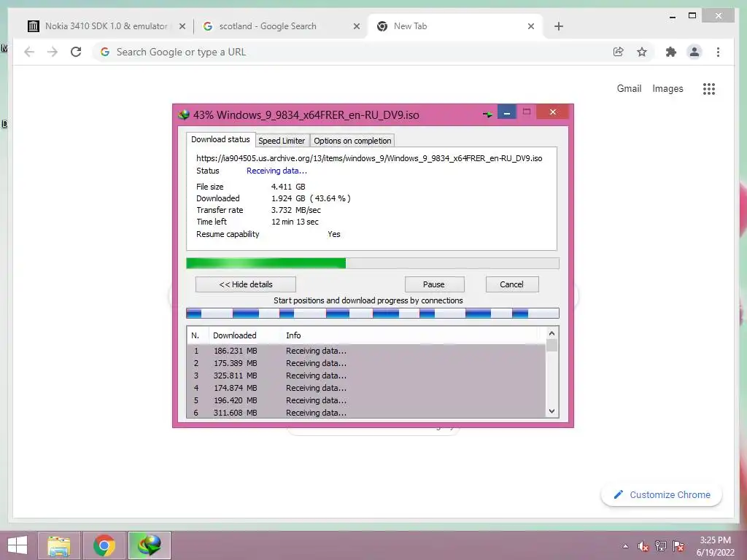Click the Internet Download Manager taskbar icon
Screen dimensions: 747x560
pos(149,545)
